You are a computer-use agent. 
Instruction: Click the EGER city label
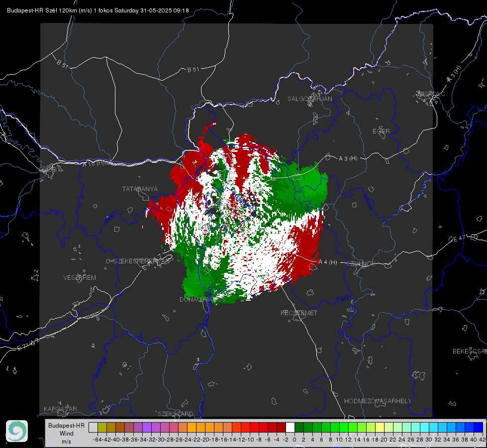(x=381, y=131)
